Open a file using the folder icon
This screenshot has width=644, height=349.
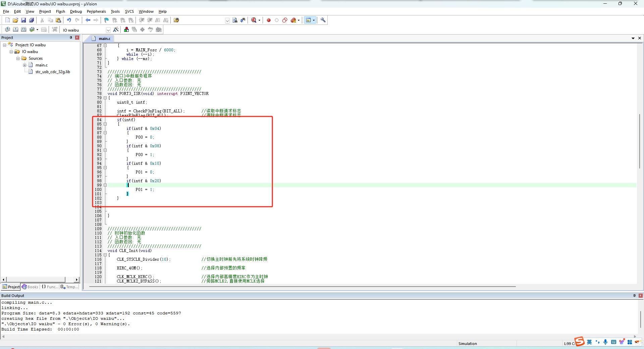[x=15, y=20]
